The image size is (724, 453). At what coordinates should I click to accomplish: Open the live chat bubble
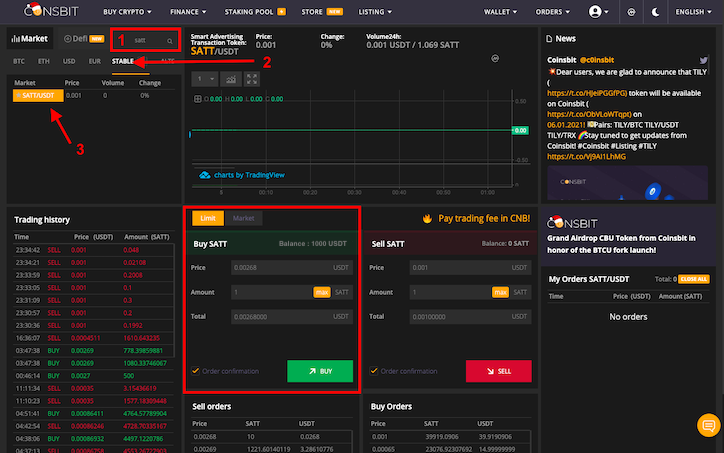pyautogui.click(x=709, y=425)
